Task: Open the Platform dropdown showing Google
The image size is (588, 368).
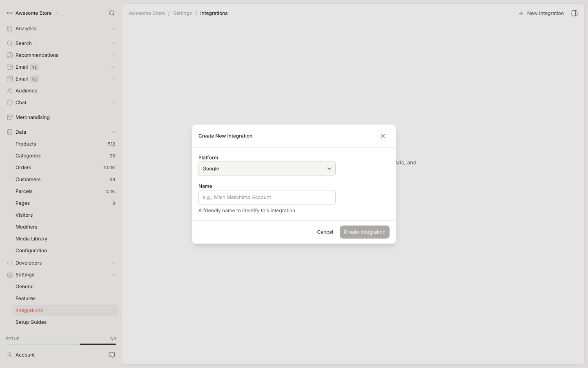Action: [267, 169]
